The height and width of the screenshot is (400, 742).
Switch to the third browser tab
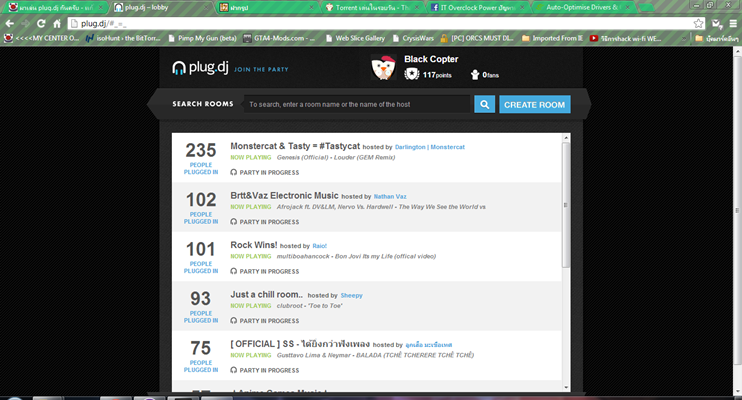coord(267,8)
